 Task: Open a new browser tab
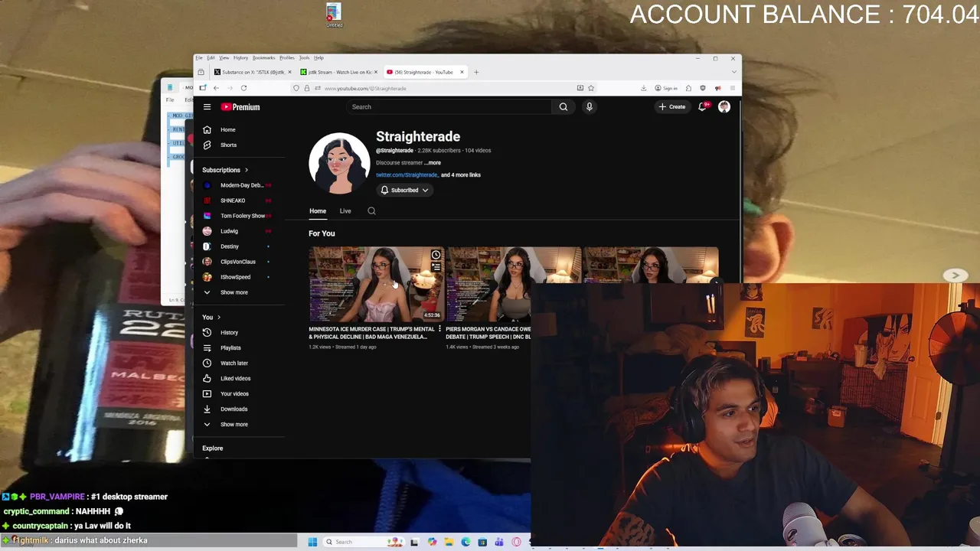point(476,72)
